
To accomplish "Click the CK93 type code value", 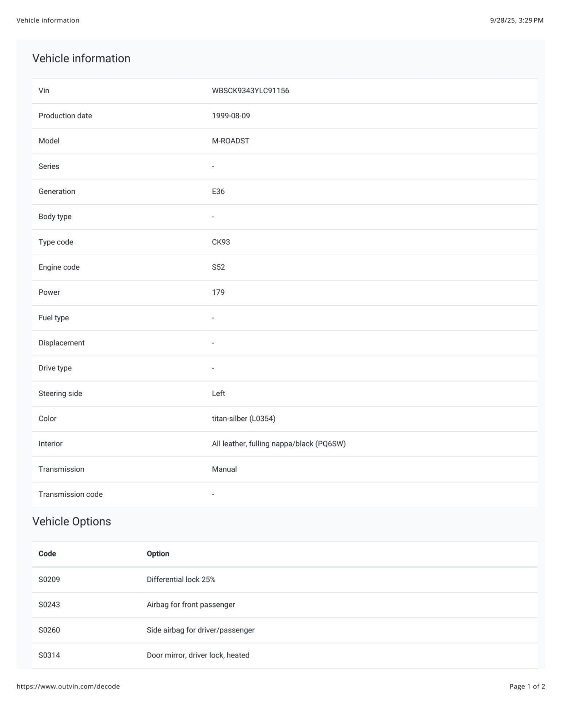I will 221,242.
